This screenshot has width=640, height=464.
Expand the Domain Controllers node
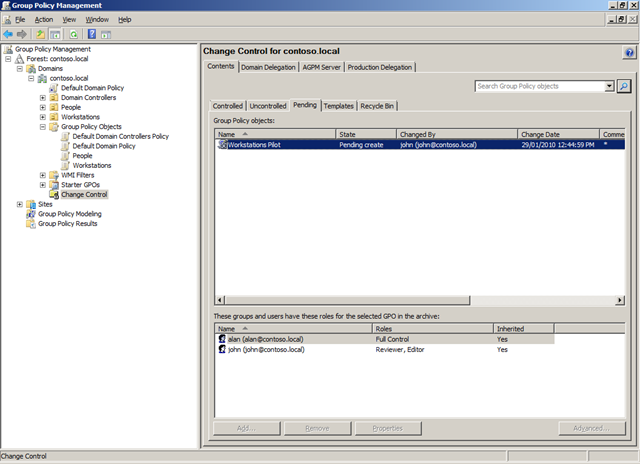click(x=42, y=98)
